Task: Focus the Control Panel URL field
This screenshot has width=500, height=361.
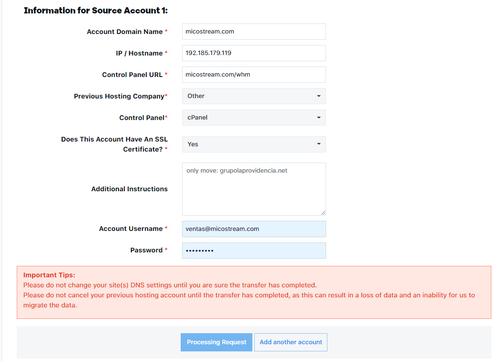Action: (254, 75)
